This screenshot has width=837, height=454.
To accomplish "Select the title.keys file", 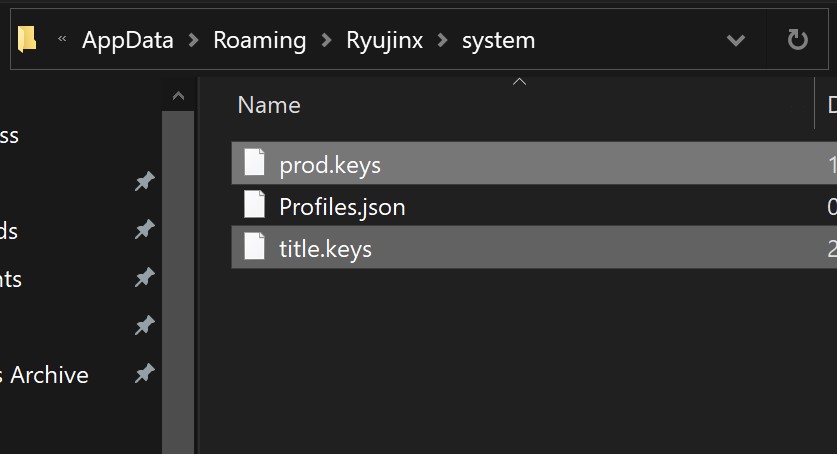I will 325,248.
